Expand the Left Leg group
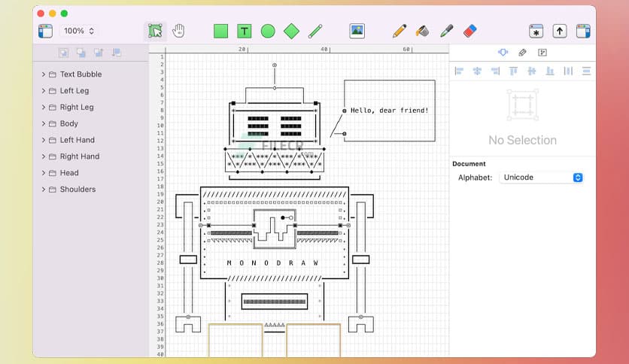 point(44,90)
